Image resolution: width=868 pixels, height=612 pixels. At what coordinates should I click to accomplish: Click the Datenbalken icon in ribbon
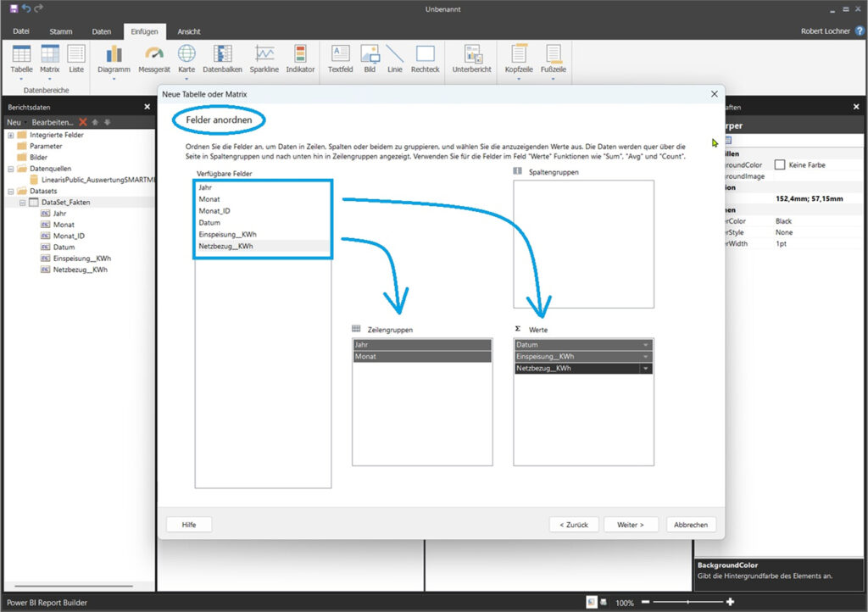pyautogui.click(x=223, y=54)
